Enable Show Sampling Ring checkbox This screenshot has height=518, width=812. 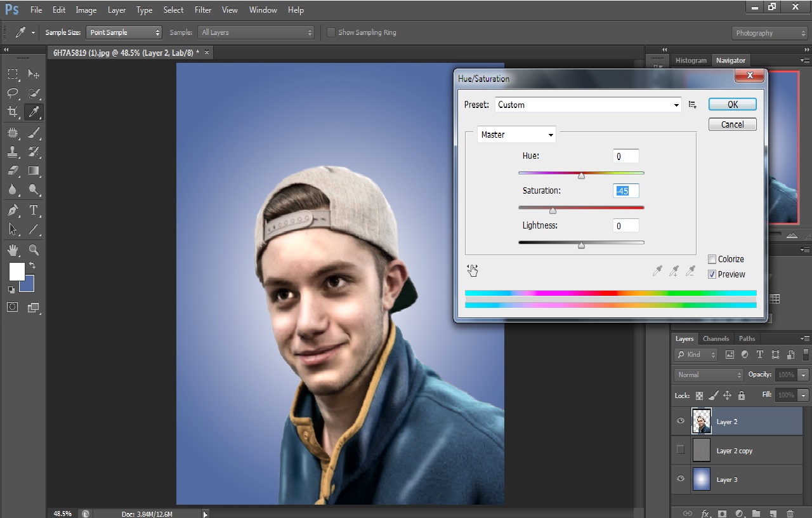331,32
